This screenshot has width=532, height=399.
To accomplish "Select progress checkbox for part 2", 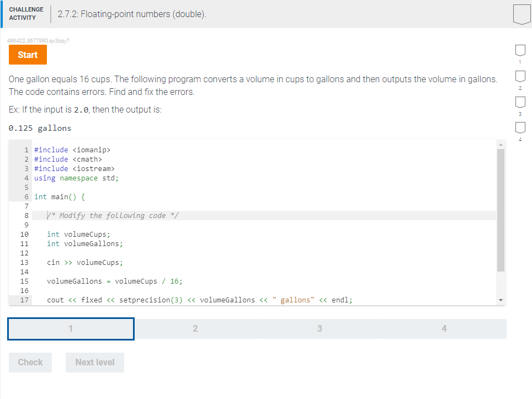I will (x=519, y=76).
